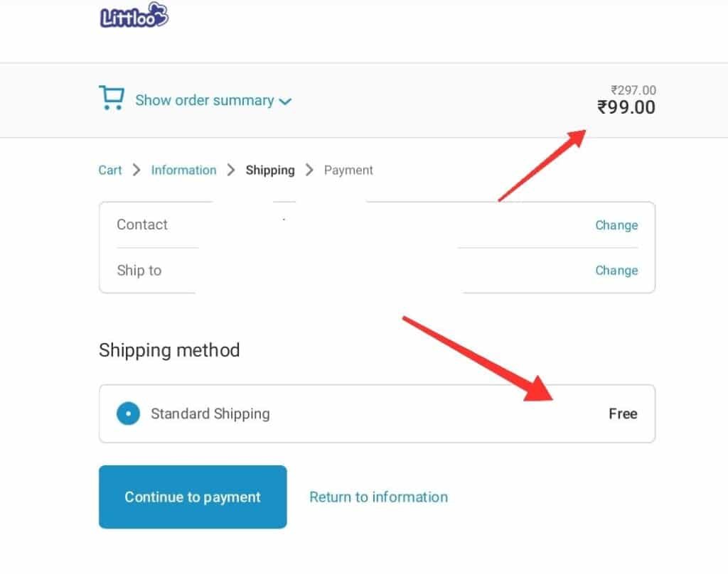
Task: Go back to the Cart breadcrumb
Action: pos(110,170)
